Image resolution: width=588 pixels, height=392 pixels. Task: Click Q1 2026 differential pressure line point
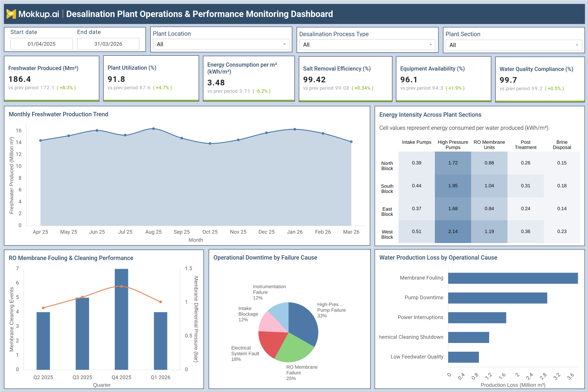161,302
